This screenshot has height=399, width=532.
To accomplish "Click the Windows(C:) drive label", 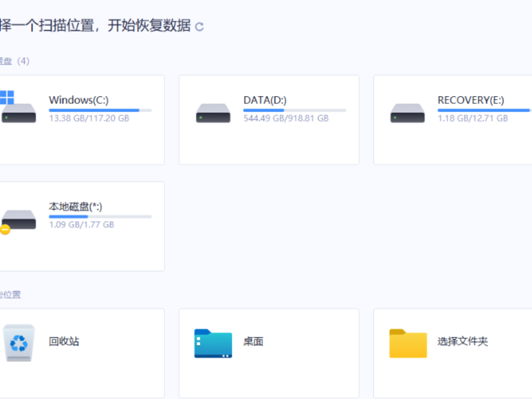I will coord(79,100).
